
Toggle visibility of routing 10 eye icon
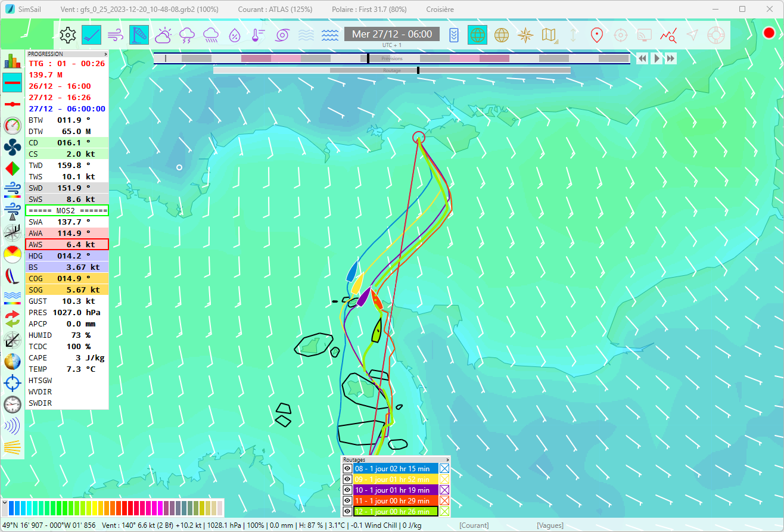tap(348, 490)
